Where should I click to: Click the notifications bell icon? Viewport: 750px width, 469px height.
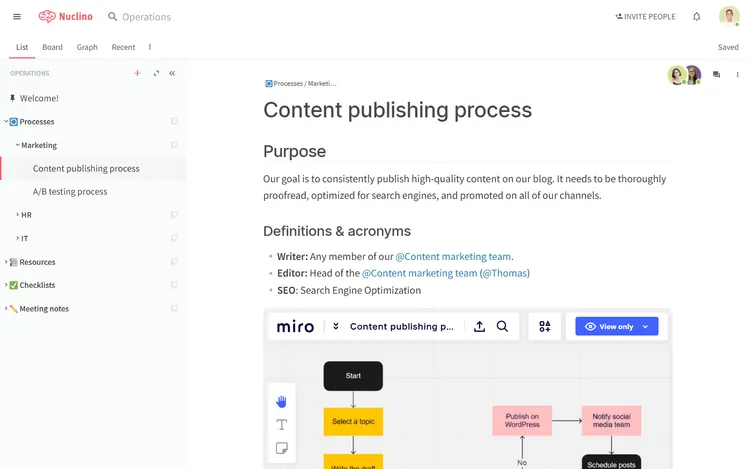click(696, 17)
